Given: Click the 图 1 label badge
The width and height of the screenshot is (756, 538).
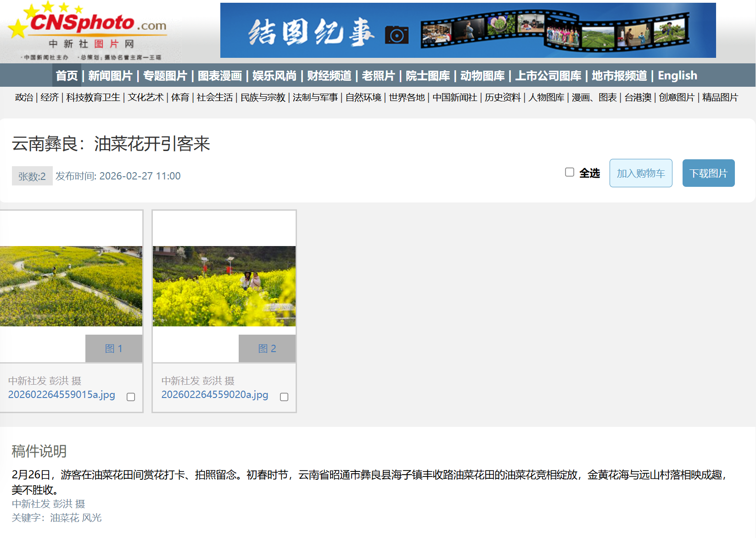Looking at the screenshot, I should [x=114, y=348].
